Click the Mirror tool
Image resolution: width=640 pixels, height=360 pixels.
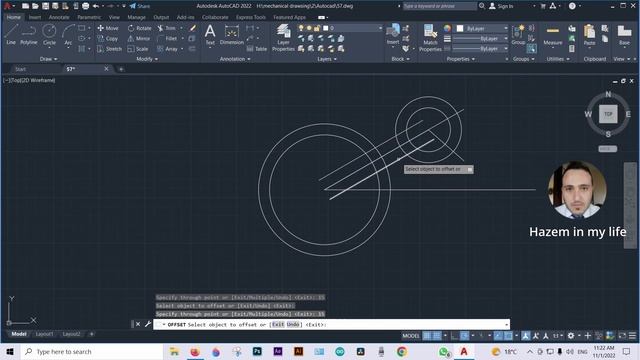click(x=139, y=38)
